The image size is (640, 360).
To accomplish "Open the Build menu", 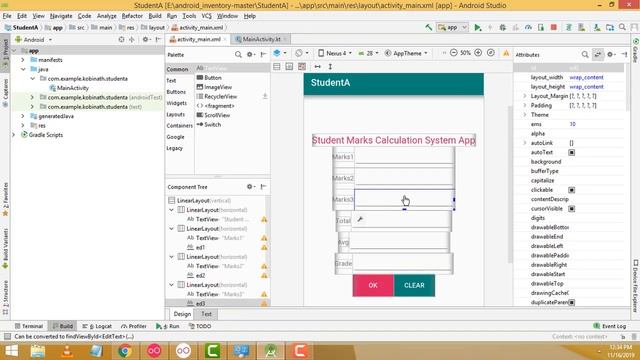I will click(155, 16).
